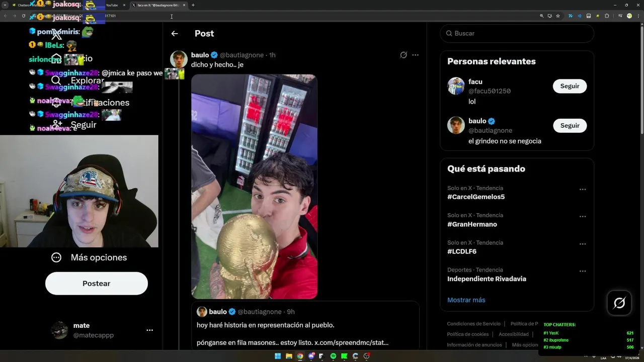Open more options for #GranHermano trend

[x=583, y=217]
